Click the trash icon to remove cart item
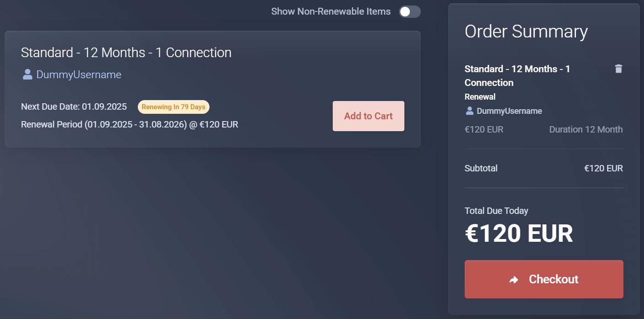 tap(618, 69)
